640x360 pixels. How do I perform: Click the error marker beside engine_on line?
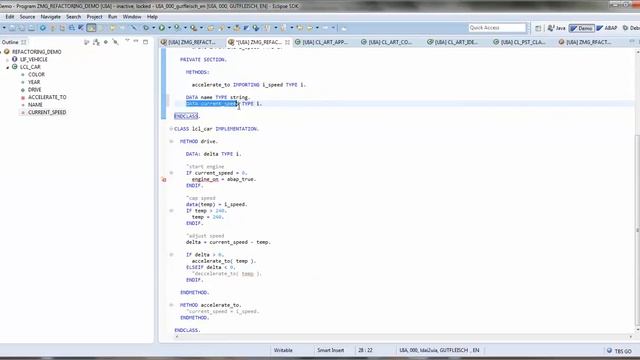pyautogui.click(x=164, y=179)
